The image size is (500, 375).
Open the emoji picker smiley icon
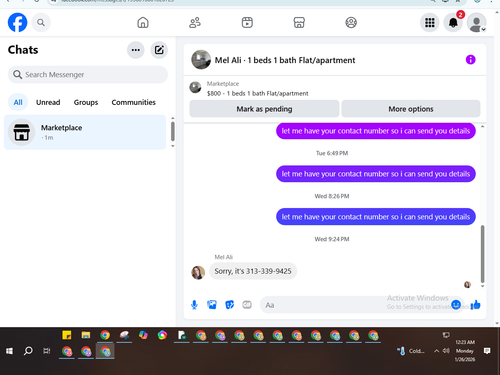tap(456, 305)
